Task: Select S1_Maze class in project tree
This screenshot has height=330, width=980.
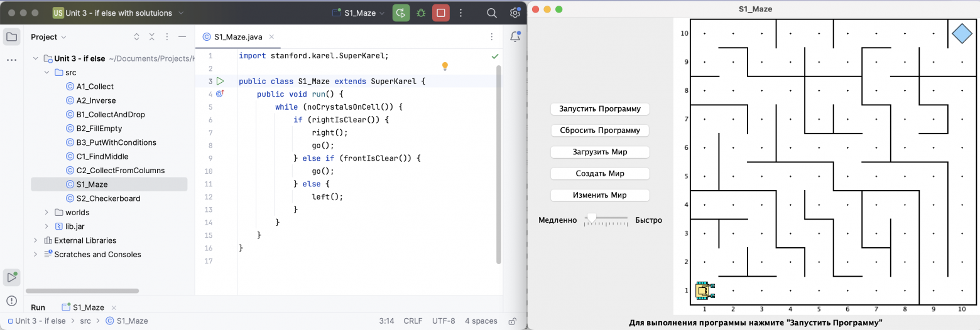Action: coord(92,184)
